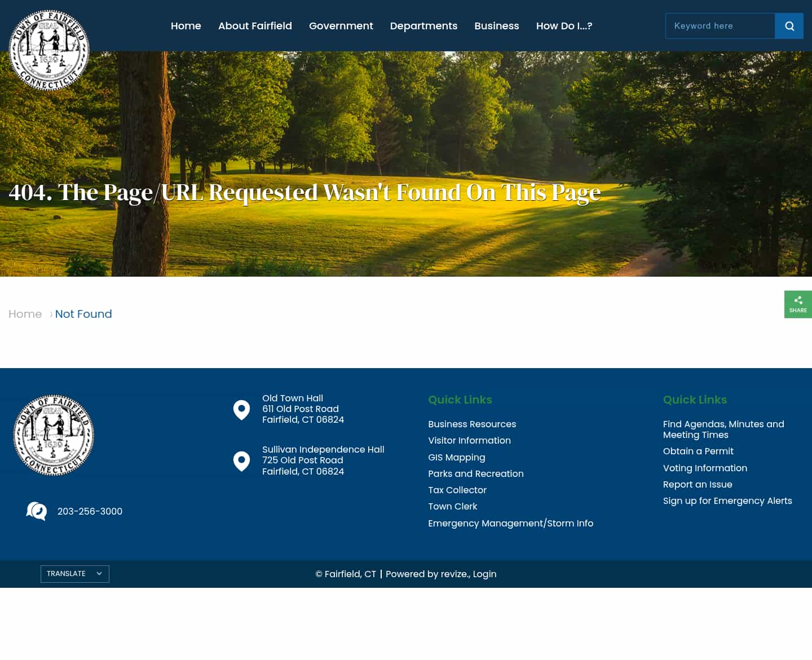This screenshot has width=812, height=660.
Task: Click the search magnifier icon
Action: tap(789, 25)
